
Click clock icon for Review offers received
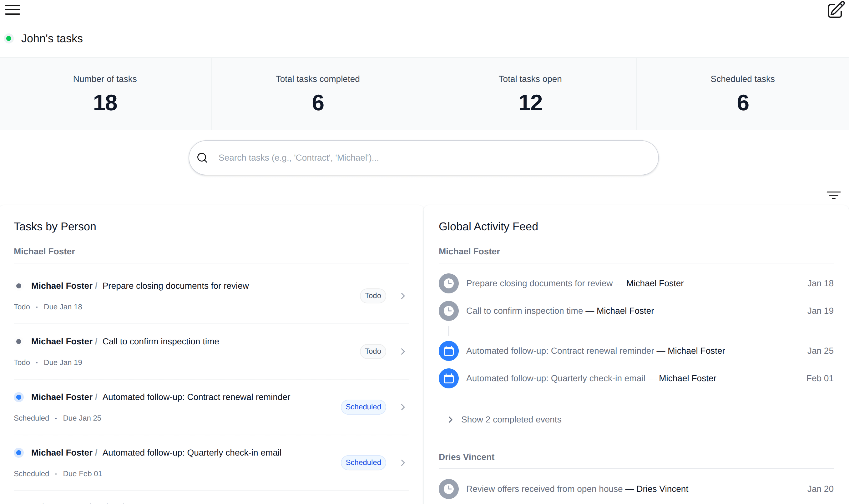point(448,489)
